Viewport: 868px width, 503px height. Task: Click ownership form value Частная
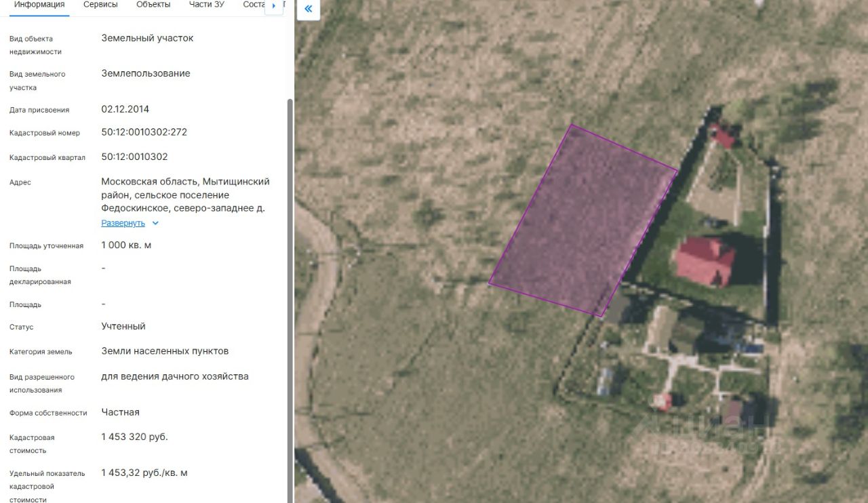tap(121, 412)
